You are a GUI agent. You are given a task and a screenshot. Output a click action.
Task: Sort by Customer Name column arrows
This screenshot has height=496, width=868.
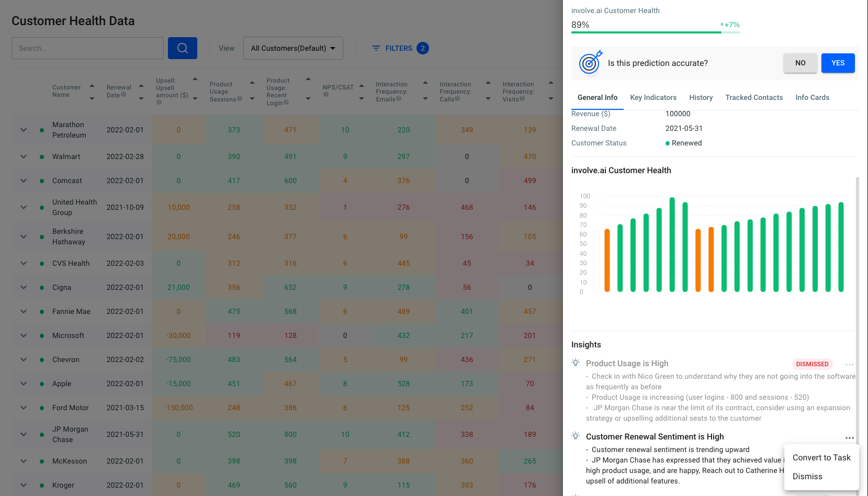(x=92, y=92)
